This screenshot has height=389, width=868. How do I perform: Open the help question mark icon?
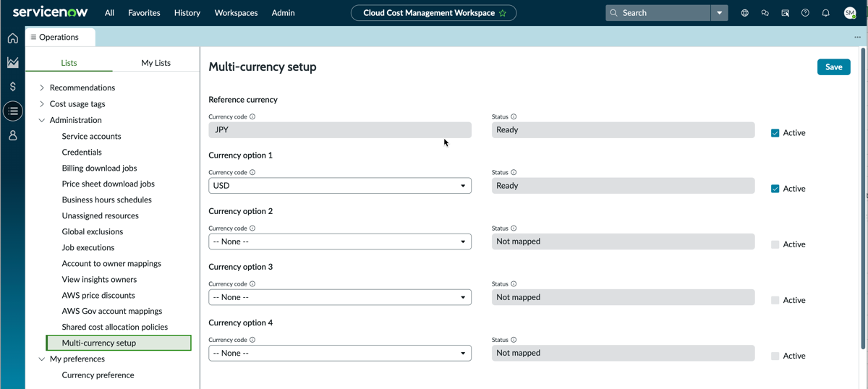coord(805,13)
